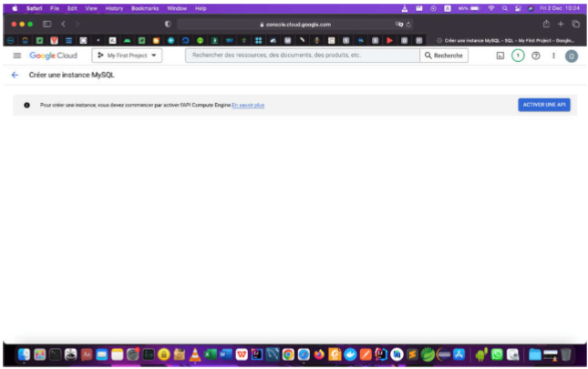Launch VLC from the Dock
The width and height of the screenshot is (588, 369).
coord(195,354)
